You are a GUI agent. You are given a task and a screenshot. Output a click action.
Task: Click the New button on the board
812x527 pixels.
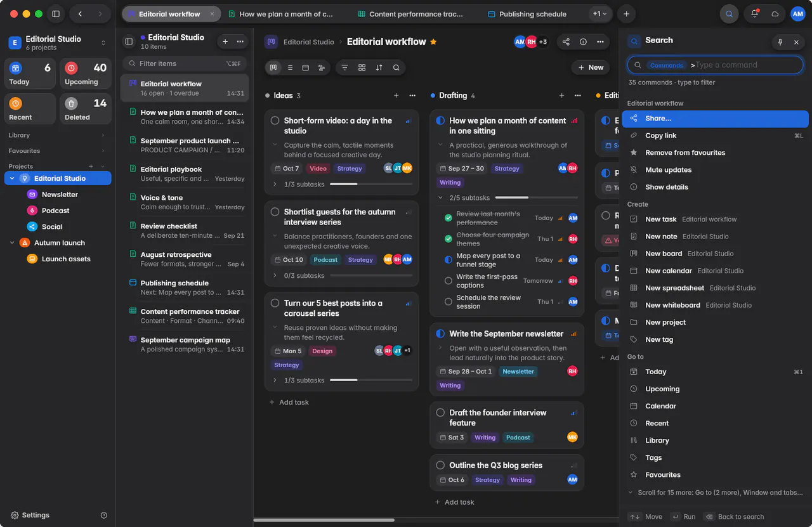click(x=591, y=67)
